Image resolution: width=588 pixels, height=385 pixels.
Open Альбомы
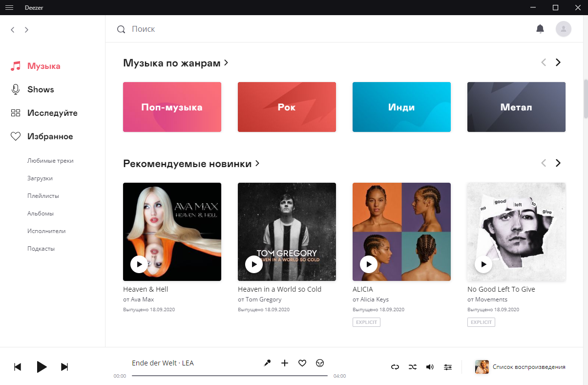coord(41,214)
